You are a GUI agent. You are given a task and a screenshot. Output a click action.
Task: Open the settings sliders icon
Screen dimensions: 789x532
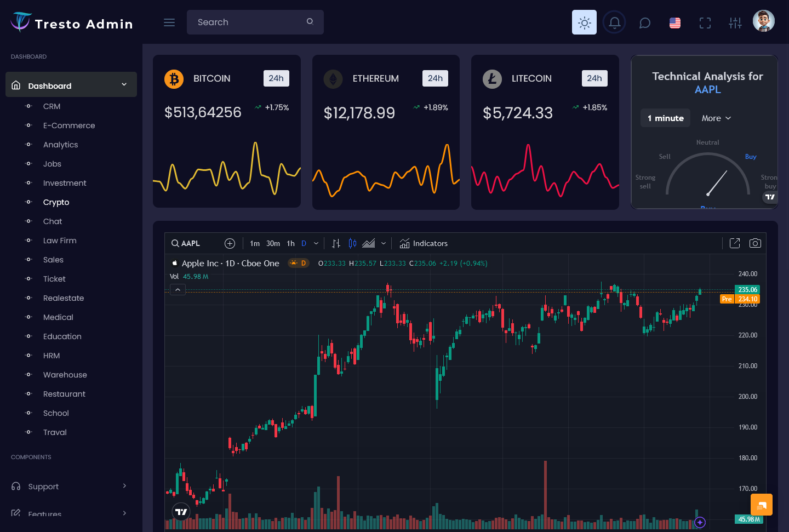coord(735,23)
